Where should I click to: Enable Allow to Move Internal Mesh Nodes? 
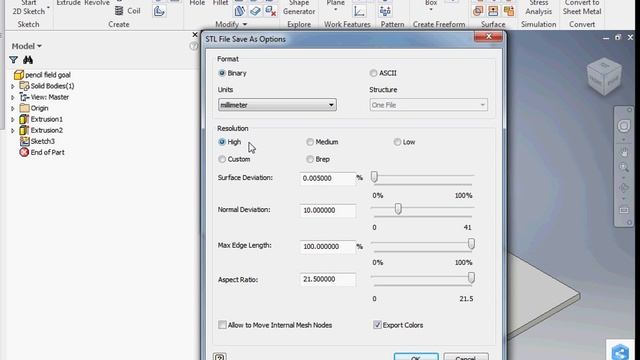222,325
